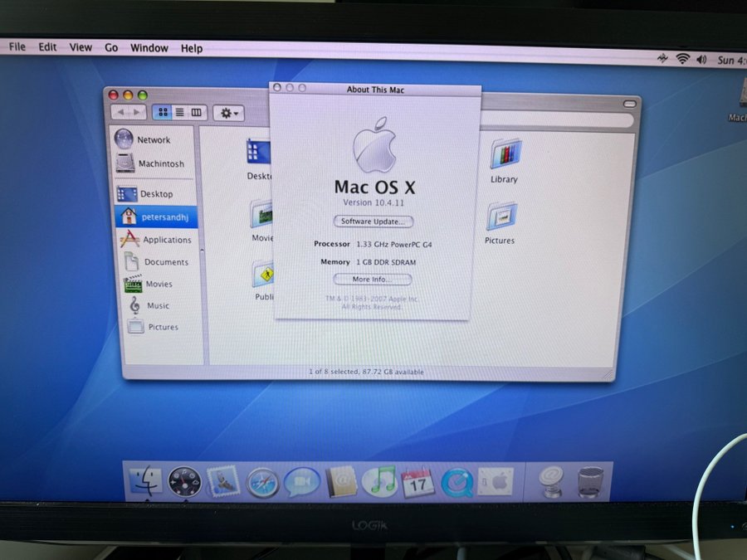Open the Trash in the Dock
The image size is (747, 560).
(590, 482)
